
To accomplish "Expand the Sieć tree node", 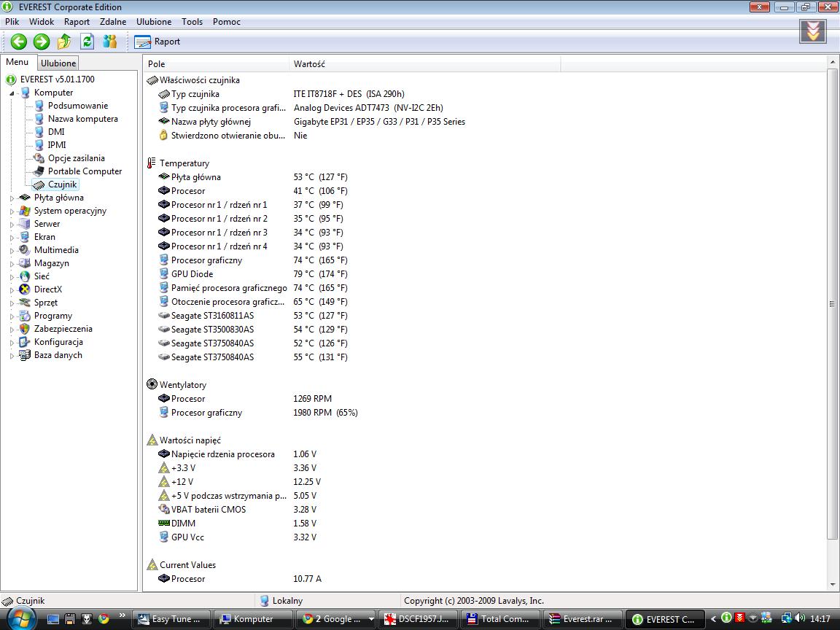I will click(x=12, y=277).
